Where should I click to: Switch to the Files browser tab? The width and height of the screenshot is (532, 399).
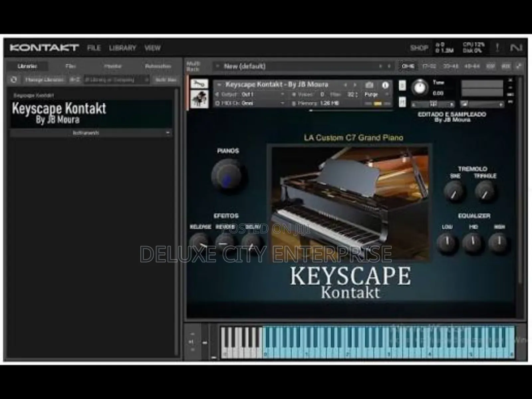pyautogui.click(x=70, y=66)
